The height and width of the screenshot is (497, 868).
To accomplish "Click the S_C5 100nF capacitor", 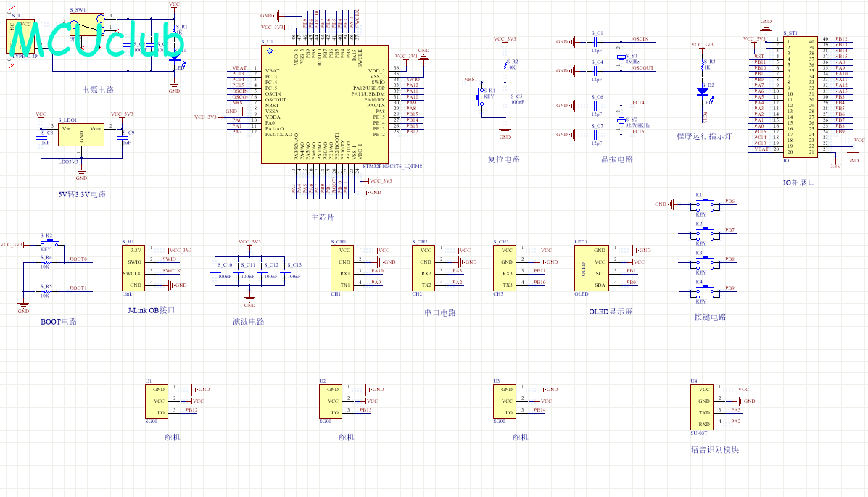I will (505, 97).
